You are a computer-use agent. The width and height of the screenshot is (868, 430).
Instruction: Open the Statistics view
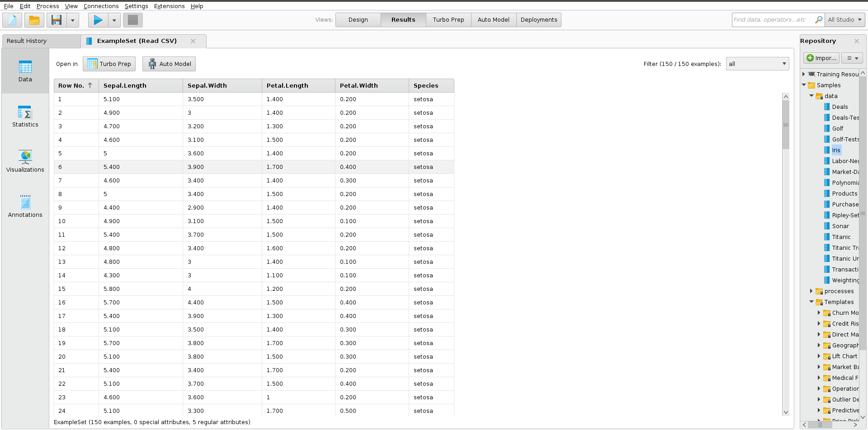click(x=25, y=117)
